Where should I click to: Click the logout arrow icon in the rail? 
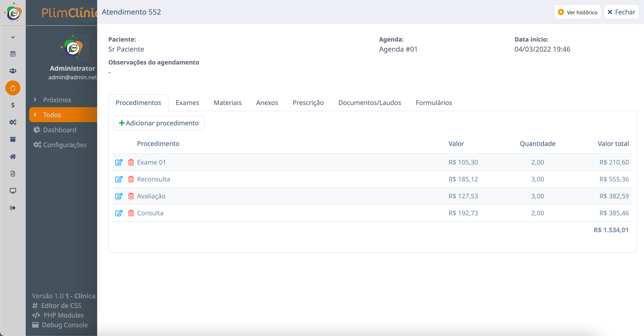coord(13,208)
